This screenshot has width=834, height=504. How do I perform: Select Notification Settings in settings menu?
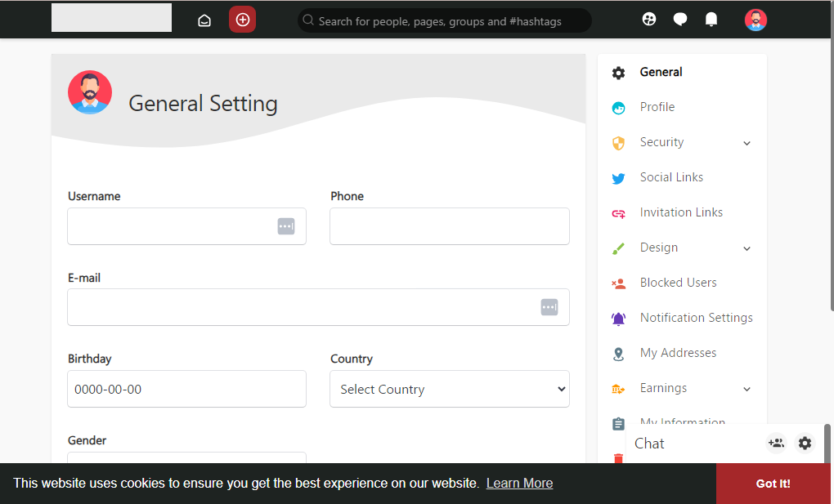pyautogui.click(x=697, y=318)
